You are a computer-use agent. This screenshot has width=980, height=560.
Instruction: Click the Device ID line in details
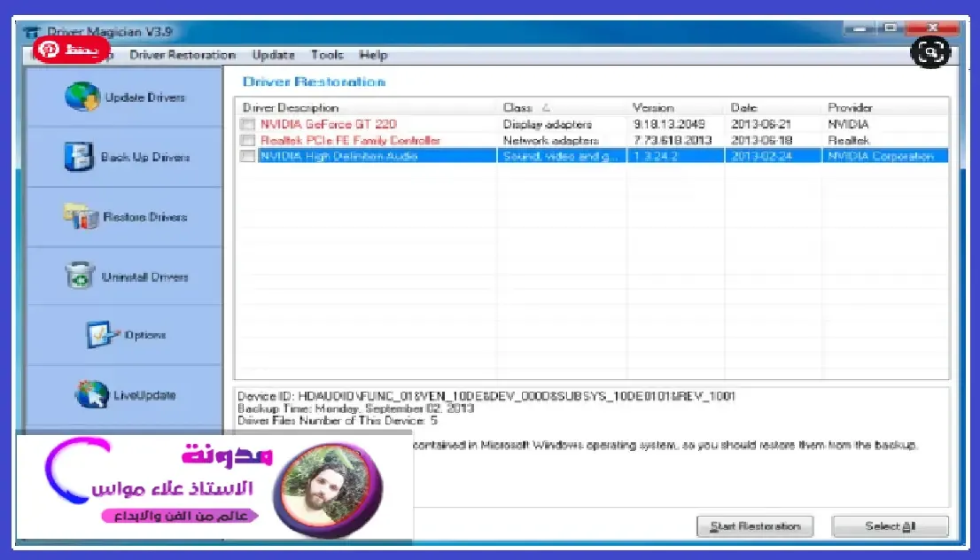coord(486,396)
